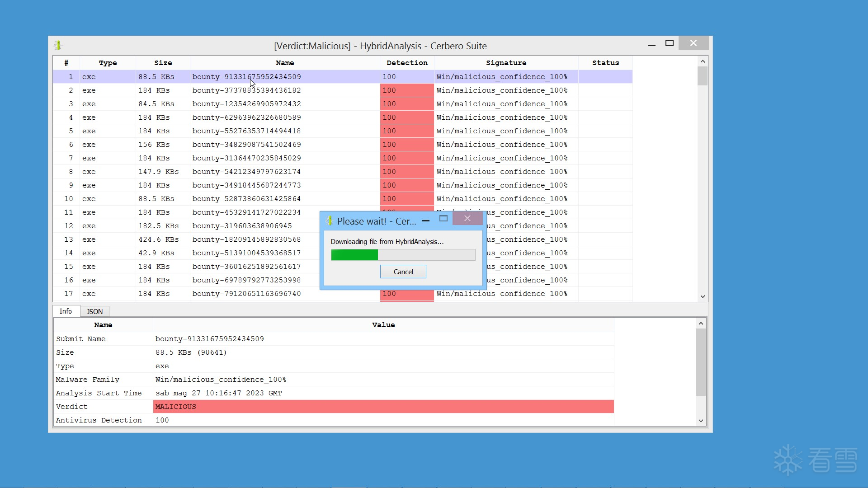Close the Please wait dialog
This screenshot has width=868, height=488.
467,219
